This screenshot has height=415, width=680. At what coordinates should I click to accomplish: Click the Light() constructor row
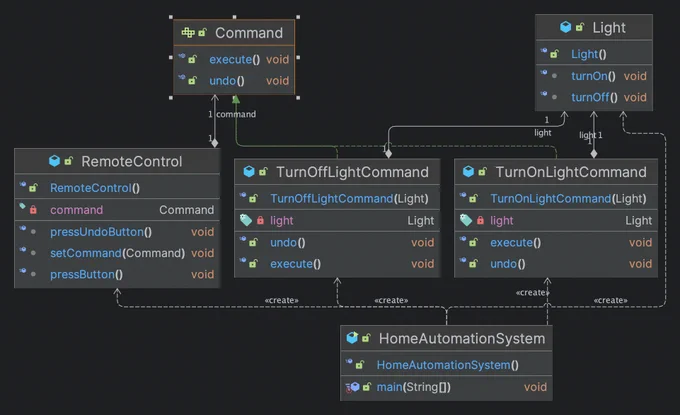pos(594,54)
